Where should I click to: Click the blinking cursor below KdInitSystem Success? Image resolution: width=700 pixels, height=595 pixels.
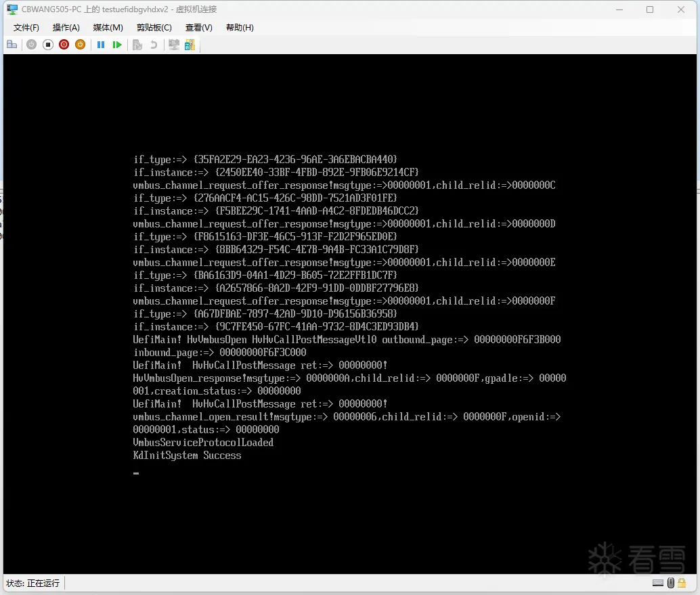point(136,473)
